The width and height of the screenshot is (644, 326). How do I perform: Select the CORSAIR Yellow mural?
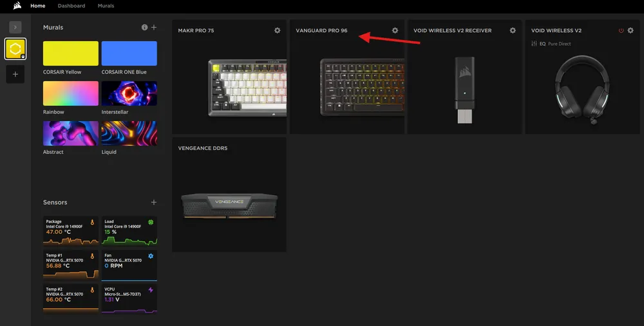[71, 53]
